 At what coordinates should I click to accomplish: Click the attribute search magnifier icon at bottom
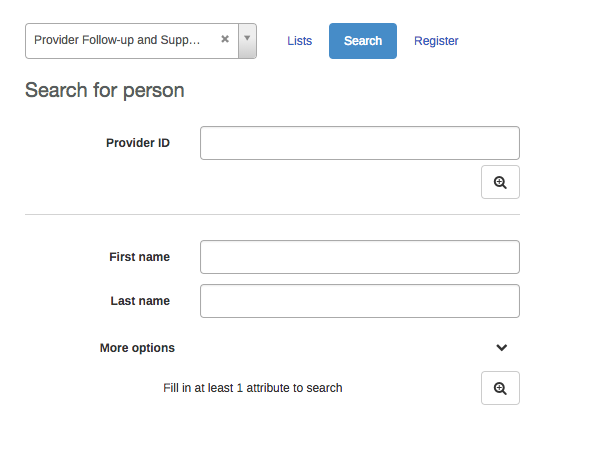pyautogui.click(x=500, y=388)
